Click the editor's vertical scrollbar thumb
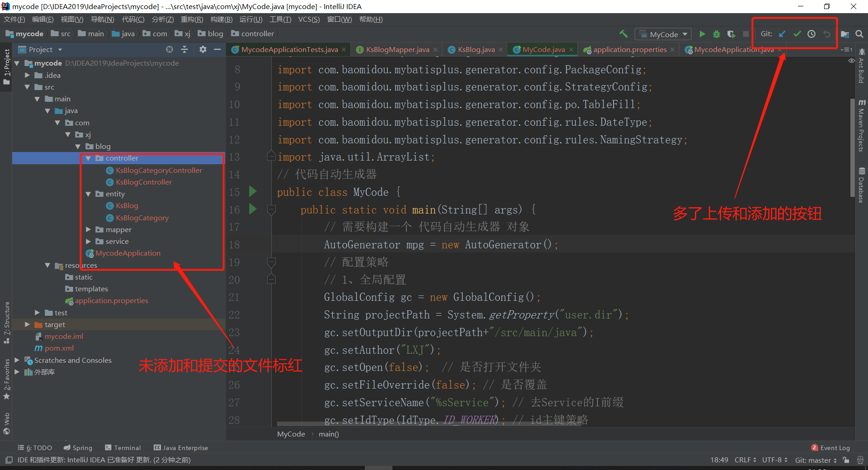Image resolution: width=868 pixels, height=470 pixels. [852, 147]
